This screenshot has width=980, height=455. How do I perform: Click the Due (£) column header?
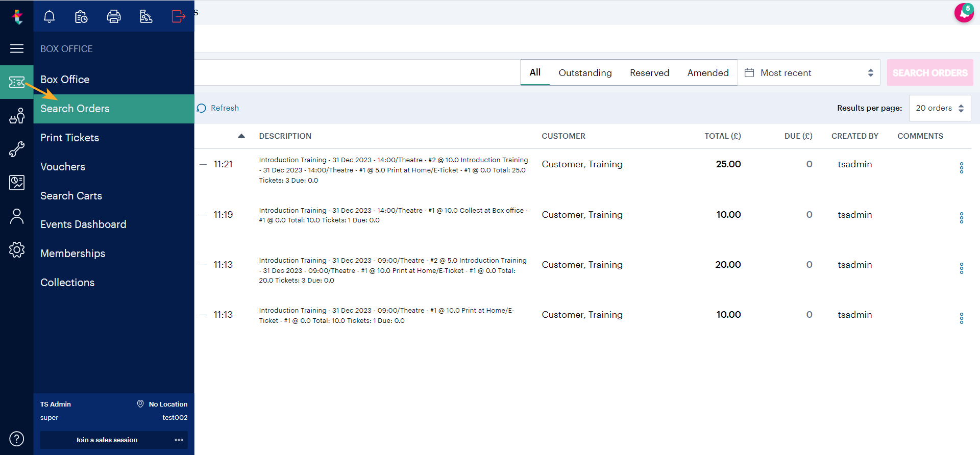pos(798,136)
